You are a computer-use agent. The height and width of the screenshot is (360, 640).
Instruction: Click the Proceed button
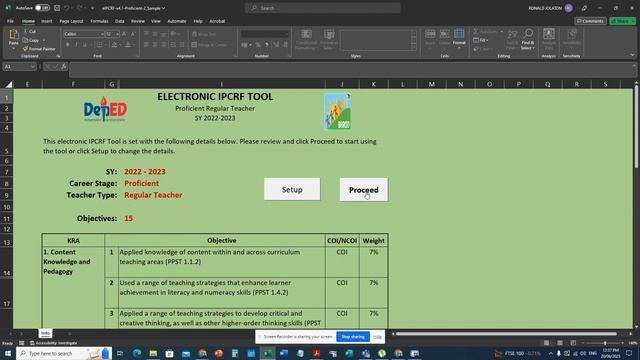pos(364,189)
